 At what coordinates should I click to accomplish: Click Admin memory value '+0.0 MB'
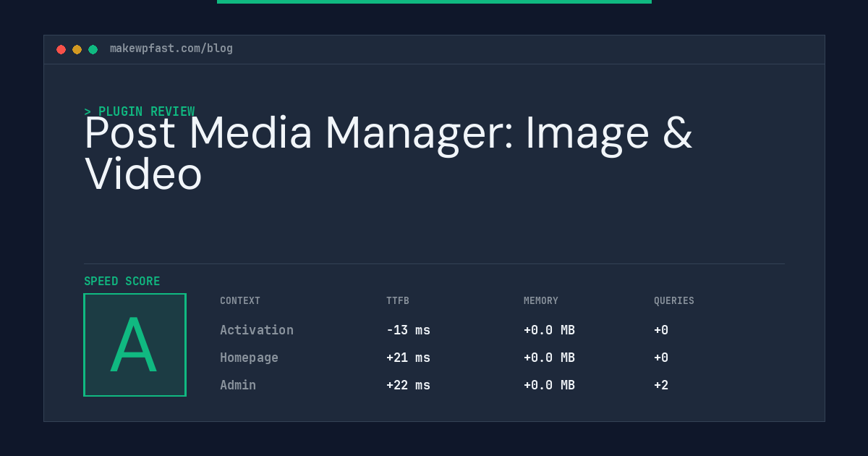tap(549, 385)
